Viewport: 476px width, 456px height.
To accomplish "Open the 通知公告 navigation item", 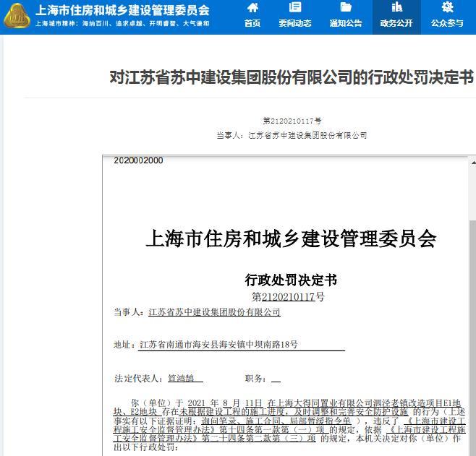I will pos(346,23).
